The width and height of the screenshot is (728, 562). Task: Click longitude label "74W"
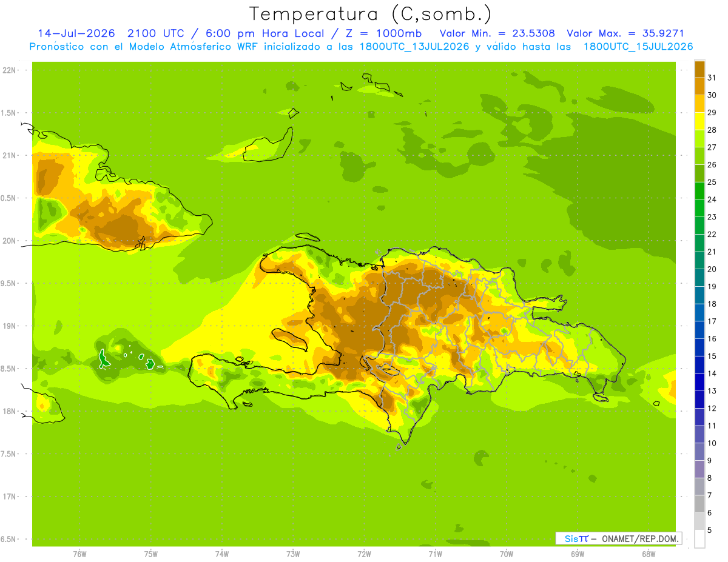[221, 554]
